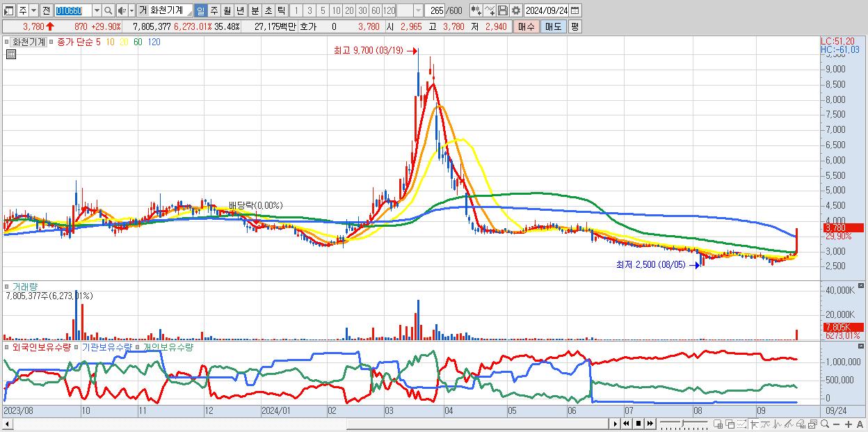Click the chart-layout icon at toolbar far left
The image size is (868, 432).
pyautogui.click(x=8, y=11)
